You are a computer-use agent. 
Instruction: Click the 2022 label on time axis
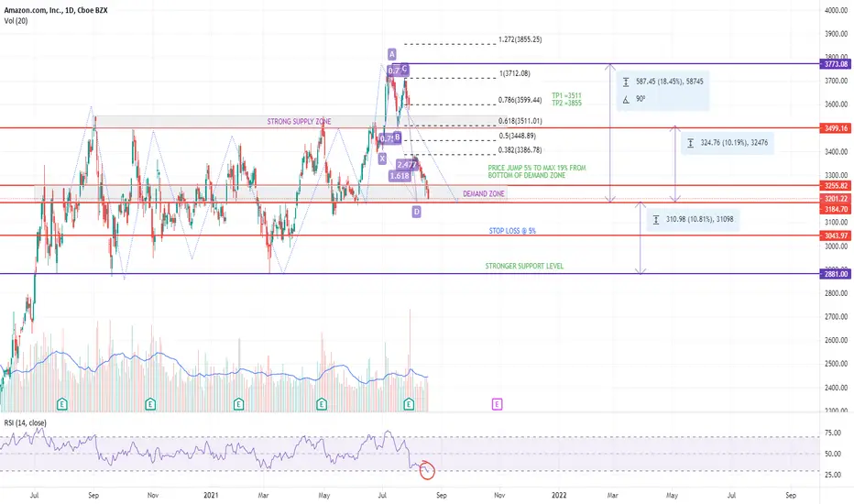coord(559,495)
